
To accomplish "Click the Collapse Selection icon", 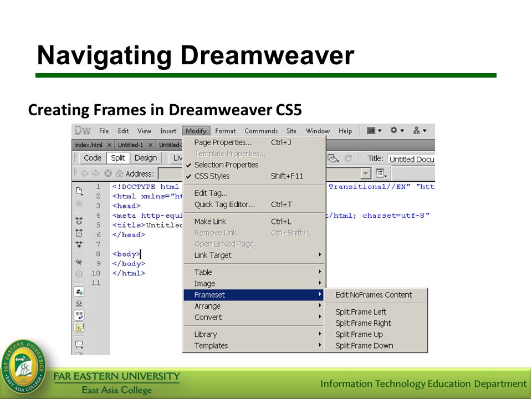I will [79, 232].
